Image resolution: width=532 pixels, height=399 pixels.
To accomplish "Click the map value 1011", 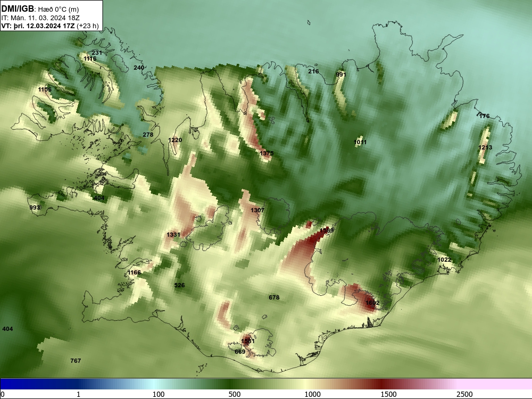I will [x=360, y=142].
